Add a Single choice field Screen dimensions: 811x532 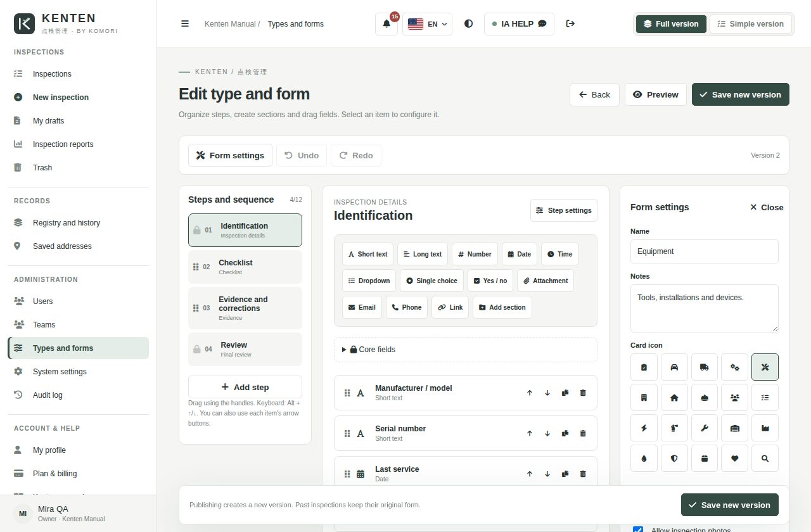431,281
